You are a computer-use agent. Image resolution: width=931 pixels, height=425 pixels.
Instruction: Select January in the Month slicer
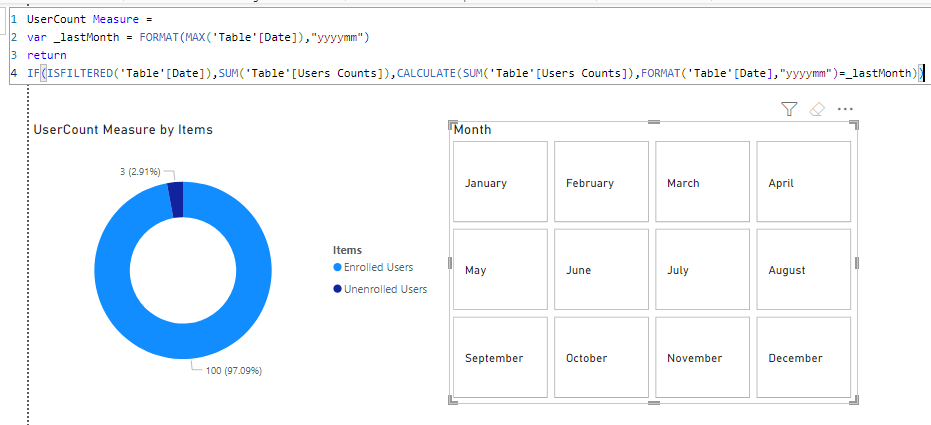coord(500,182)
